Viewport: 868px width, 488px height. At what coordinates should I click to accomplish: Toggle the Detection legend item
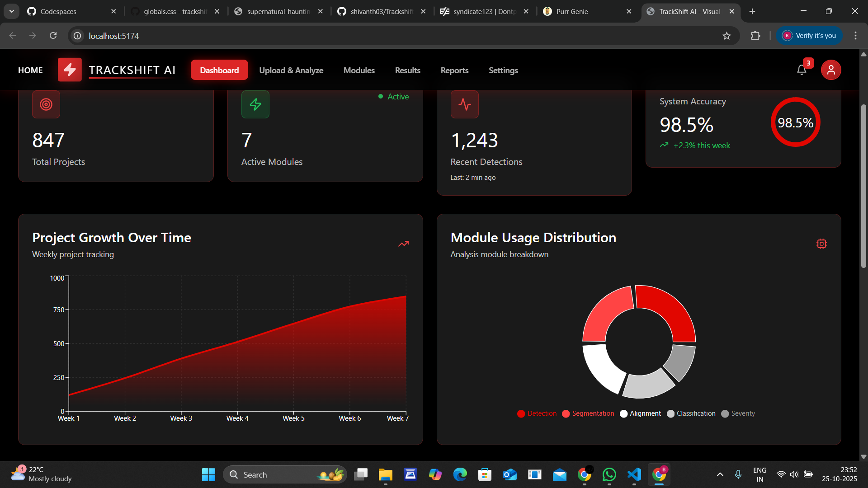537,413
